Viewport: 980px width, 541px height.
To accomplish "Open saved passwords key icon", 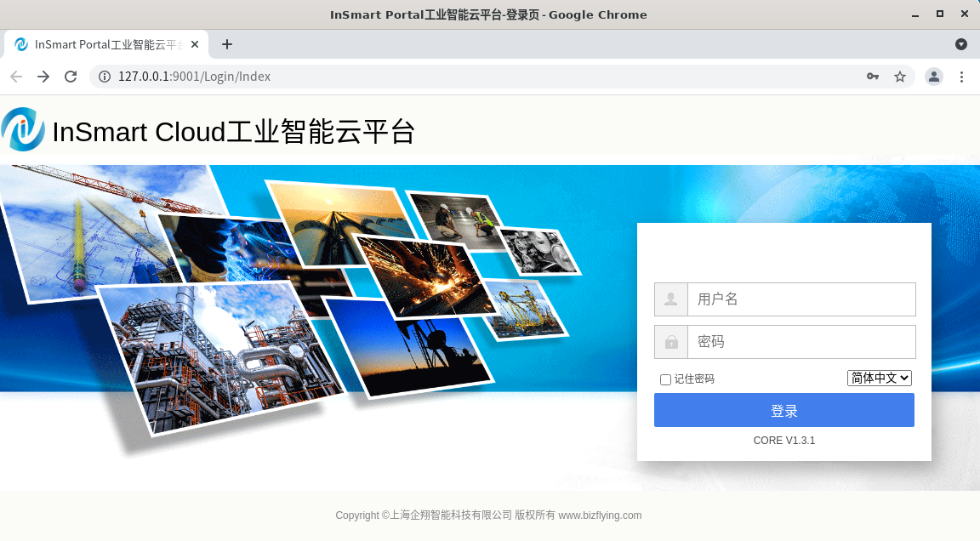I will (x=873, y=77).
